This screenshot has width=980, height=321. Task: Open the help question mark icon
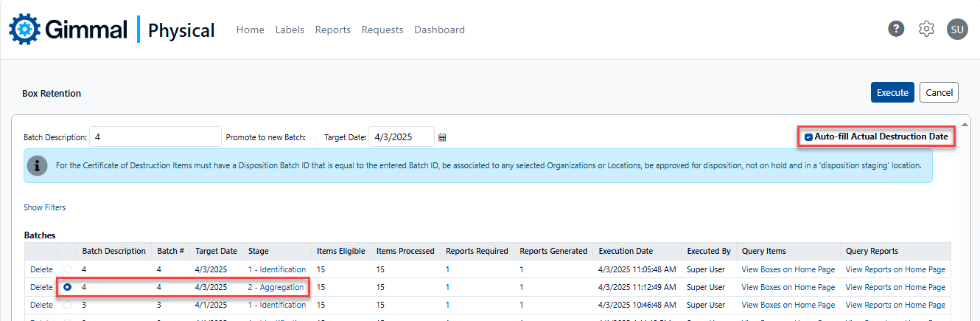click(x=896, y=29)
